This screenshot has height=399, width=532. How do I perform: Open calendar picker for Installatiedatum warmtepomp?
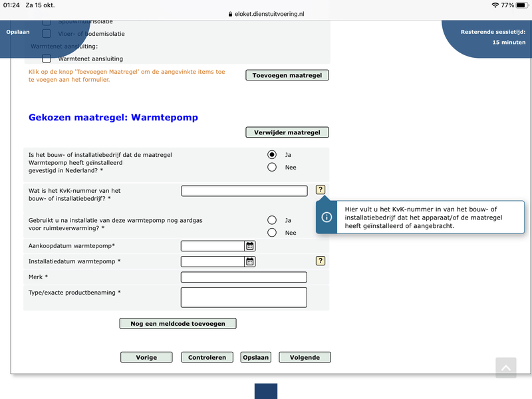tap(250, 261)
